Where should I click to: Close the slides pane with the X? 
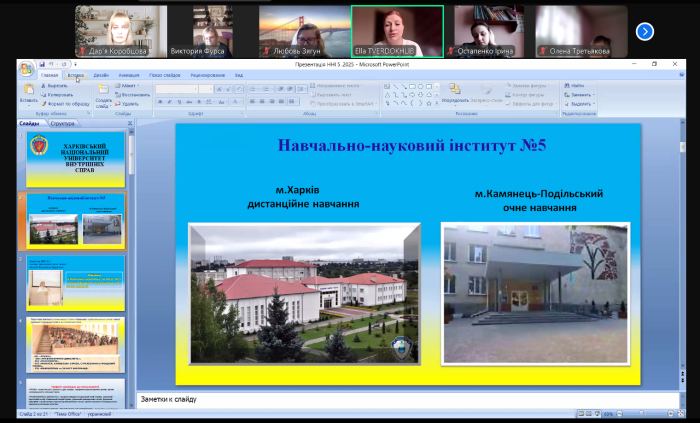[x=130, y=124]
